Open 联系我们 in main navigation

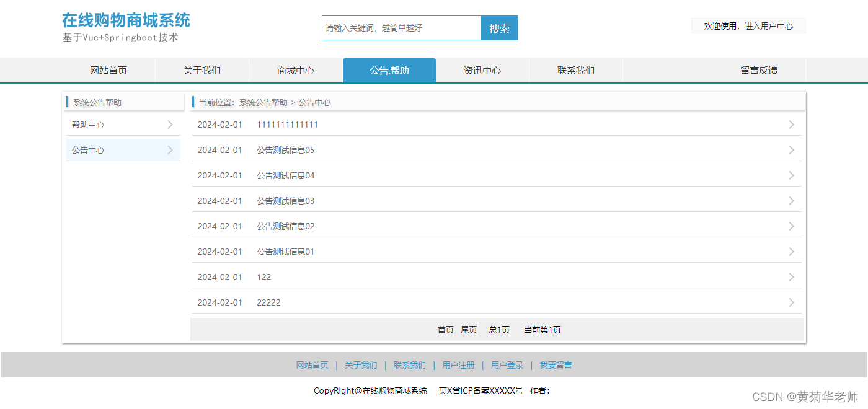click(x=576, y=70)
